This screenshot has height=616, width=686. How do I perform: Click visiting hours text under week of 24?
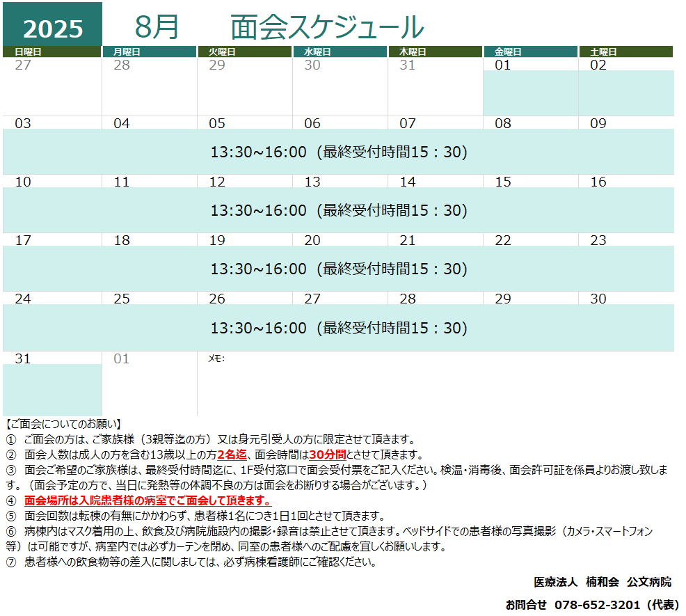tap(339, 328)
